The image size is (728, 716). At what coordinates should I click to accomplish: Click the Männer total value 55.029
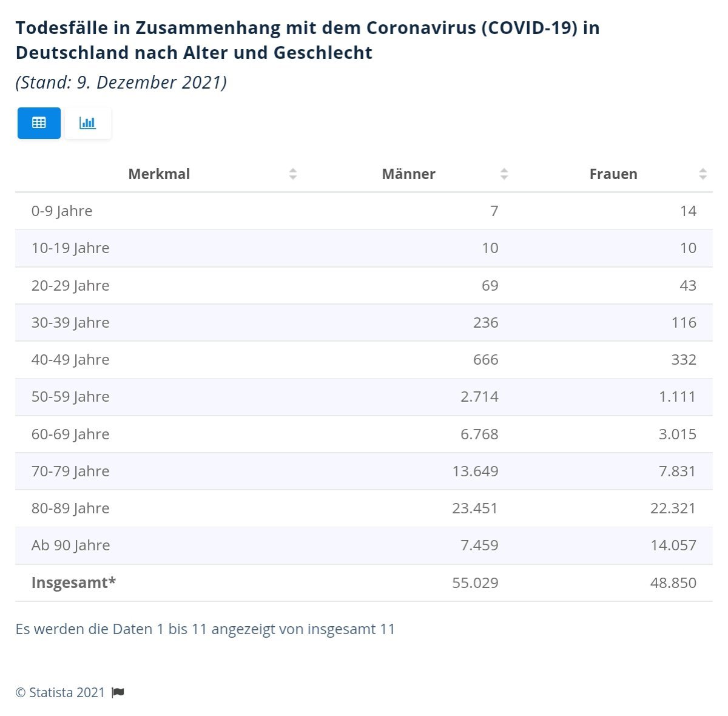[475, 583]
